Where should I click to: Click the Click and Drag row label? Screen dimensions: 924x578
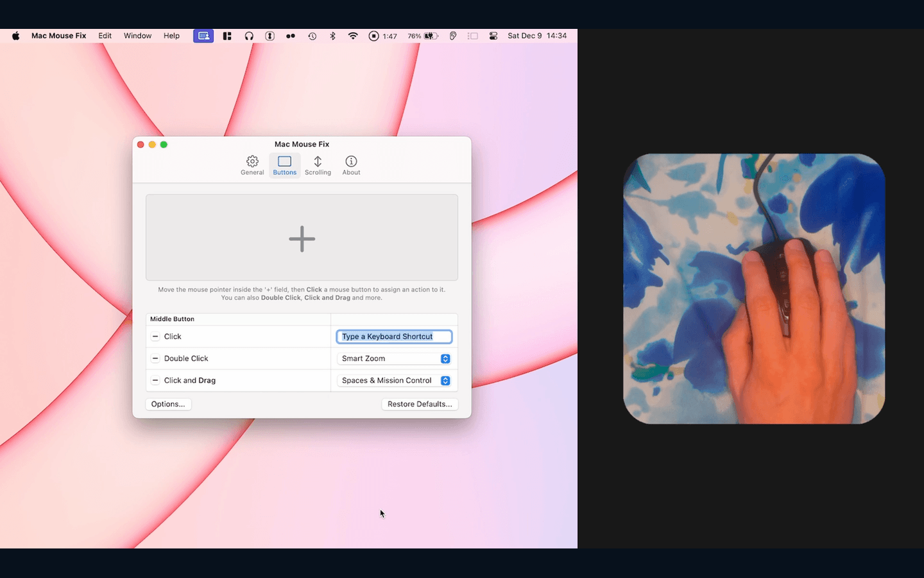190,380
